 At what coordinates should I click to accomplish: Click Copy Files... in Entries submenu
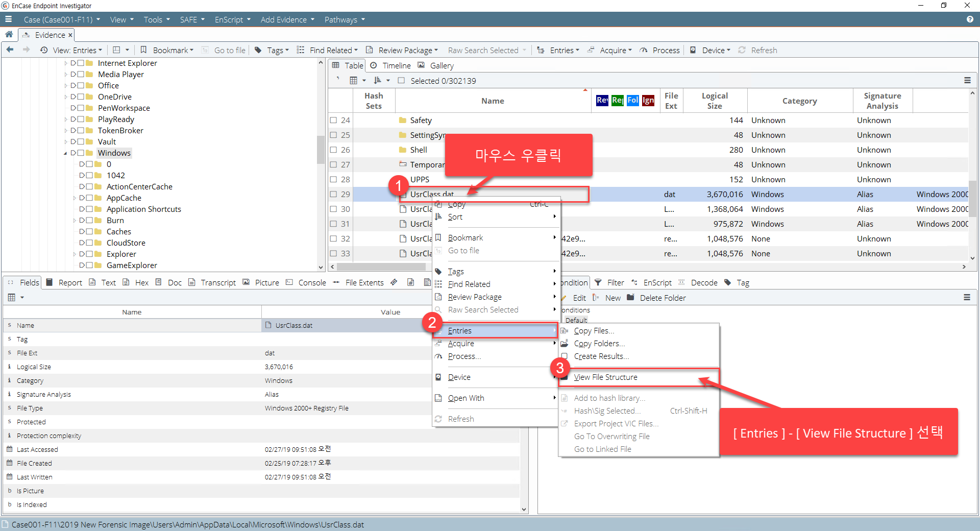coord(594,331)
